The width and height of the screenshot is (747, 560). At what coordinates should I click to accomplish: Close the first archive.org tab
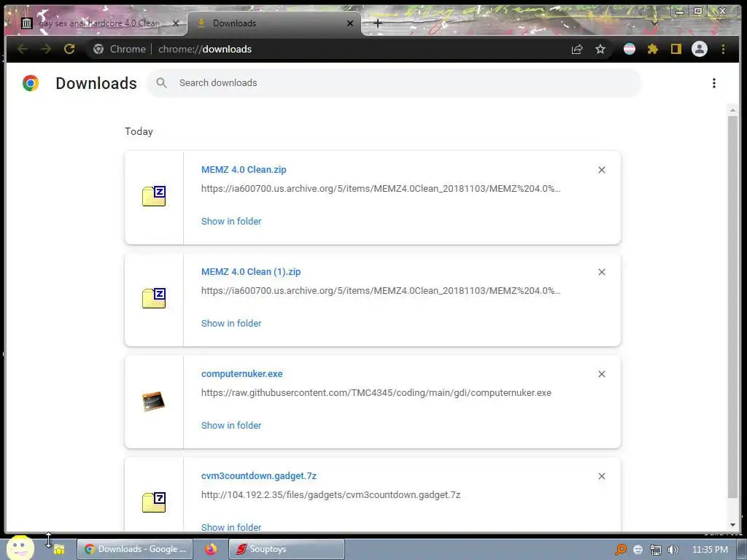pyautogui.click(x=176, y=23)
